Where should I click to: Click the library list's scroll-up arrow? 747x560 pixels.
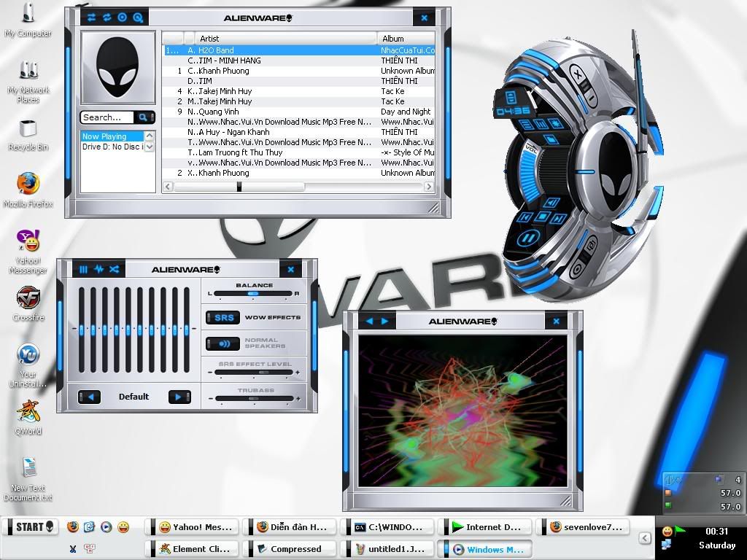click(x=149, y=136)
